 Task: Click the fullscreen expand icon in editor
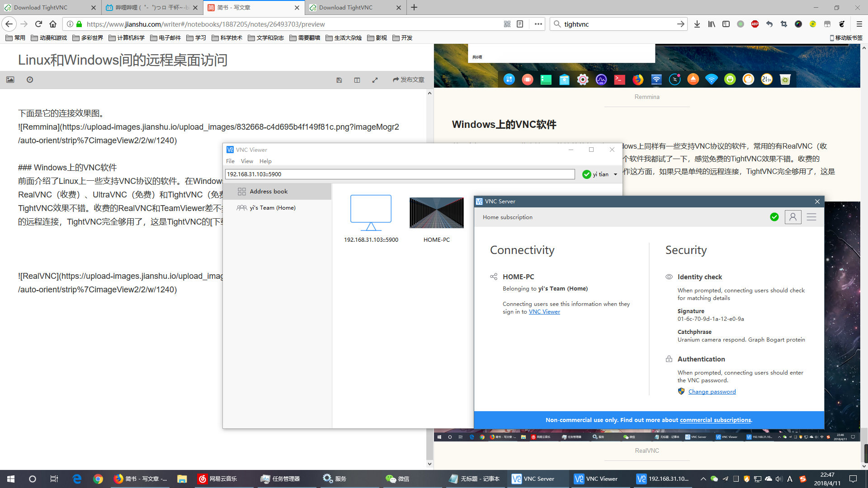tap(375, 80)
